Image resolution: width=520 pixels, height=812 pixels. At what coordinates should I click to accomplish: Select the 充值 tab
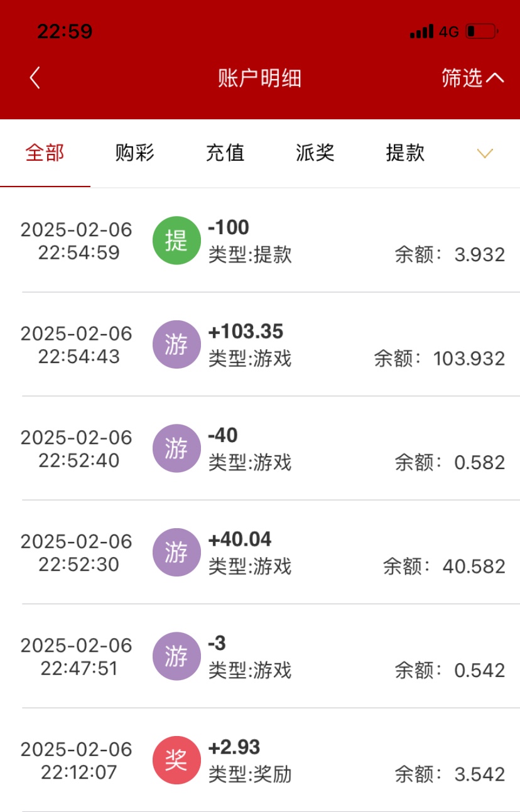(225, 153)
